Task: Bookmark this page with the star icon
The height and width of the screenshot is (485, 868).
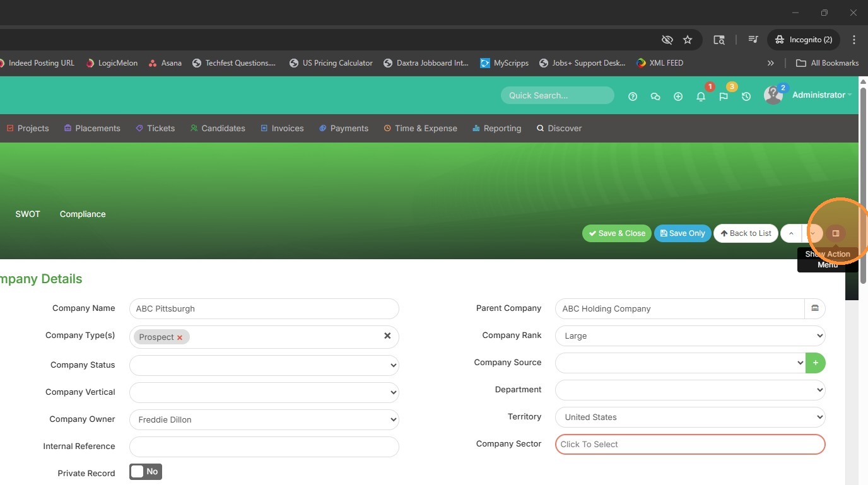Action: click(x=688, y=40)
